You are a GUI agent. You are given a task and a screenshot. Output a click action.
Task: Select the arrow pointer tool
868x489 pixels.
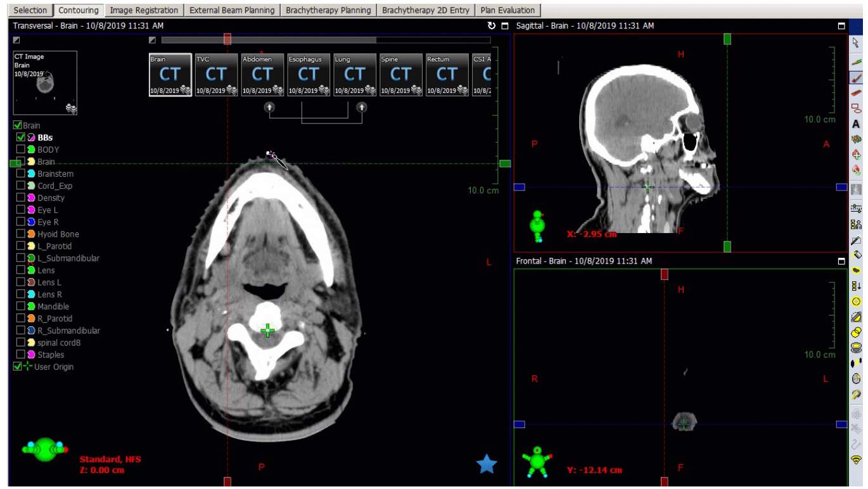coord(857,43)
